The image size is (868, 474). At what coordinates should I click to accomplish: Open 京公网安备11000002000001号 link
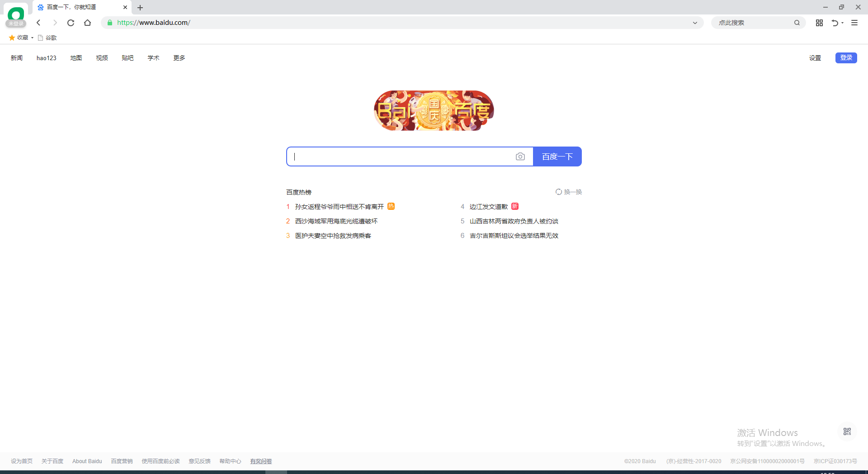point(767,461)
